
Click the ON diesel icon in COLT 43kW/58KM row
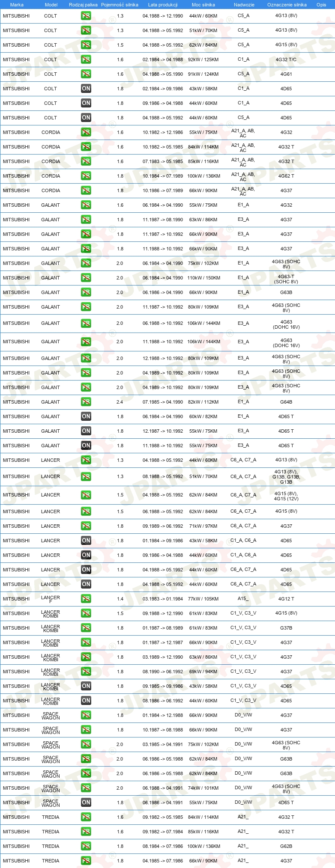tap(86, 89)
